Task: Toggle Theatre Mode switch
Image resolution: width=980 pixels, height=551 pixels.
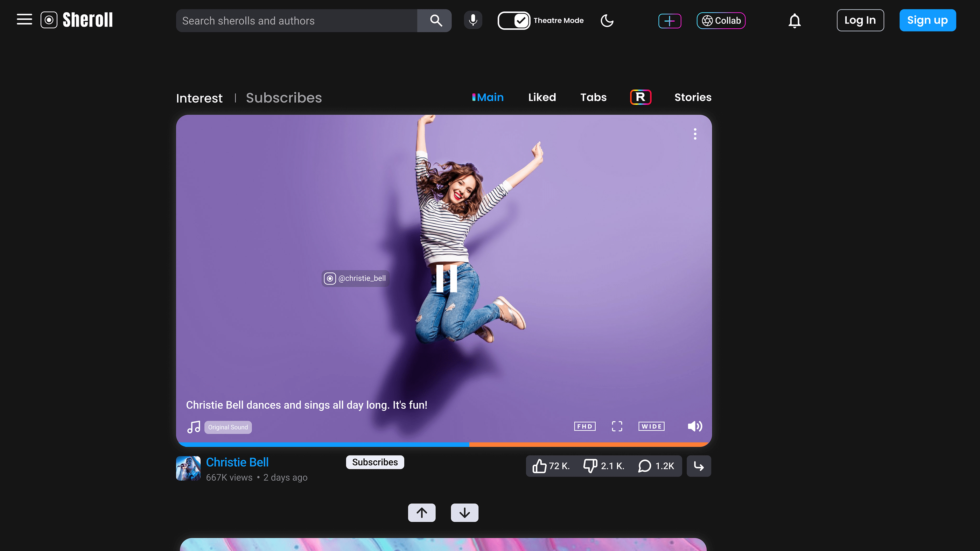Action: (x=513, y=21)
